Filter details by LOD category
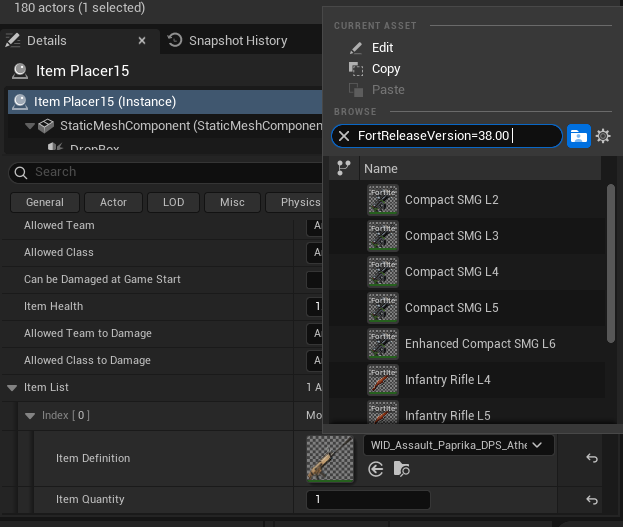 pyautogui.click(x=173, y=202)
